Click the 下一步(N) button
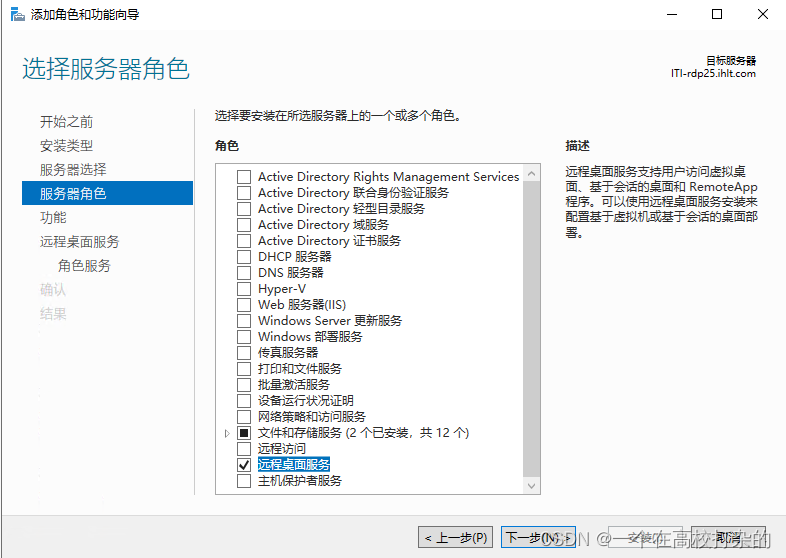Viewport: 786px width, 558px height. click(x=538, y=538)
